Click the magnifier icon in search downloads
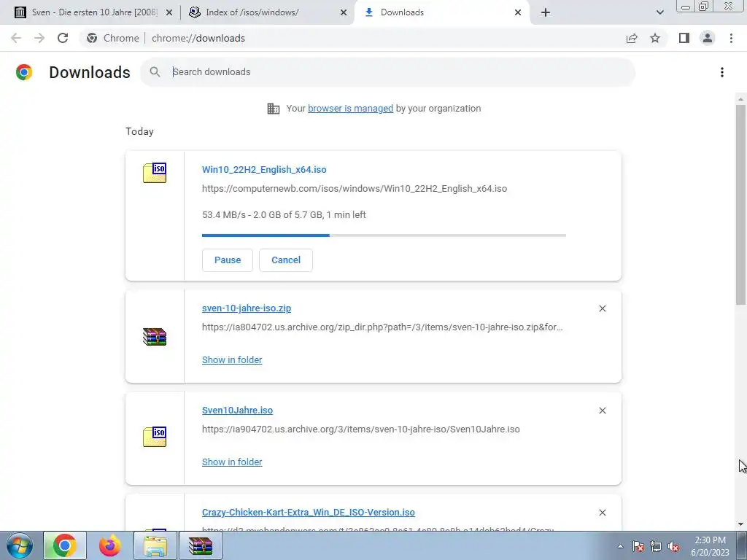 [155, 72]
